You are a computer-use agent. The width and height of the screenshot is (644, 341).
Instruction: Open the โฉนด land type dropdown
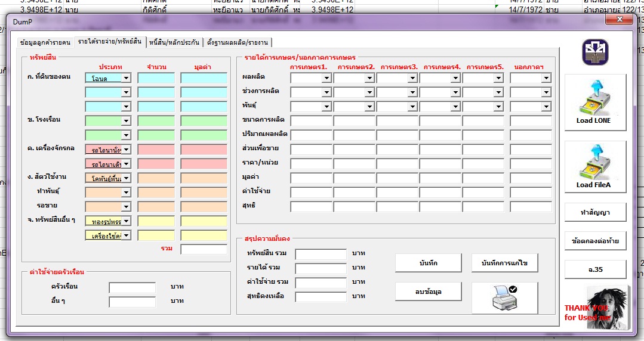pyautogui.click(x=126, y=78)
